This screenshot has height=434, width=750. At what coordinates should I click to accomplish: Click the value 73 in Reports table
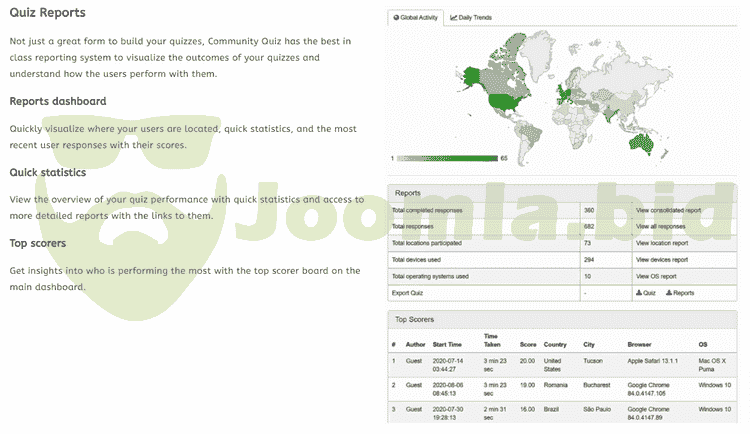(x=587, y=243)
